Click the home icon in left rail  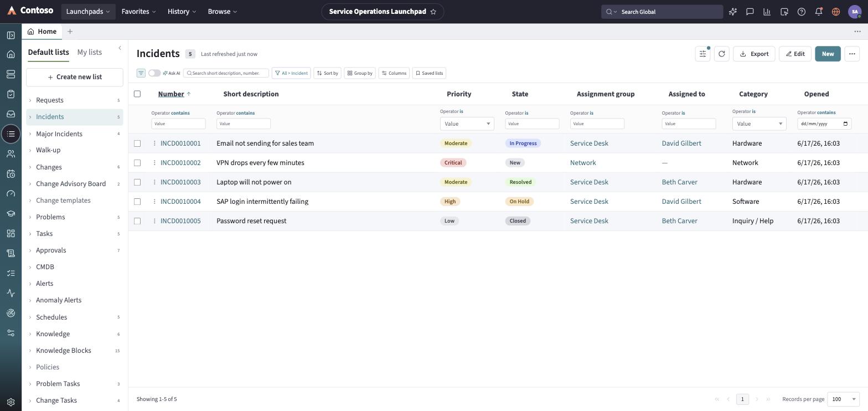pyautogui.click(x=11, y=54)
